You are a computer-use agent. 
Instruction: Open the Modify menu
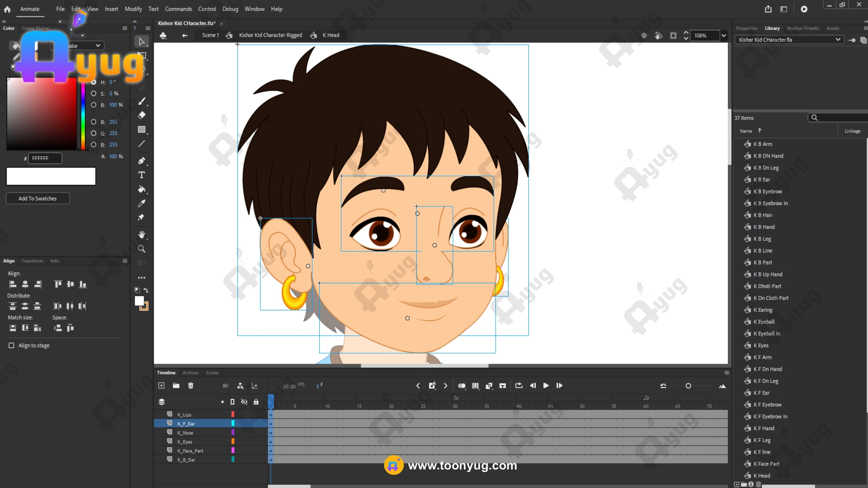click(x=133, y=9)
